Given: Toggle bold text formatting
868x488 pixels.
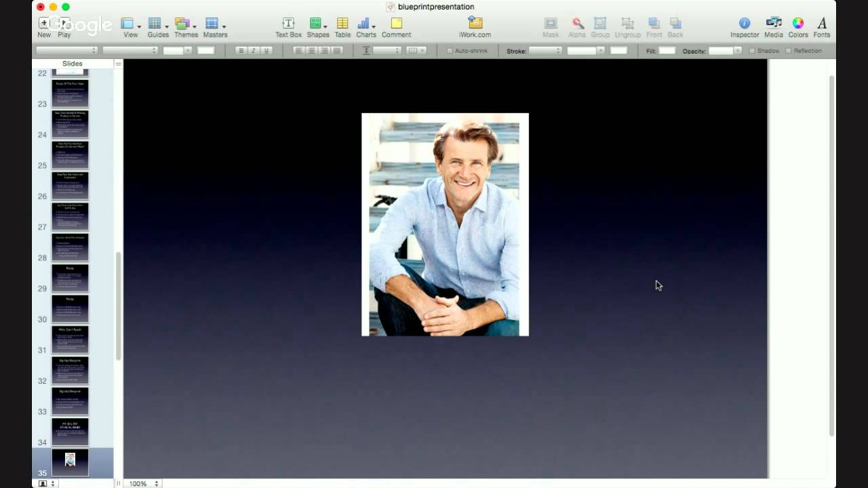Looking at the screenshot, I should point(241,51).
